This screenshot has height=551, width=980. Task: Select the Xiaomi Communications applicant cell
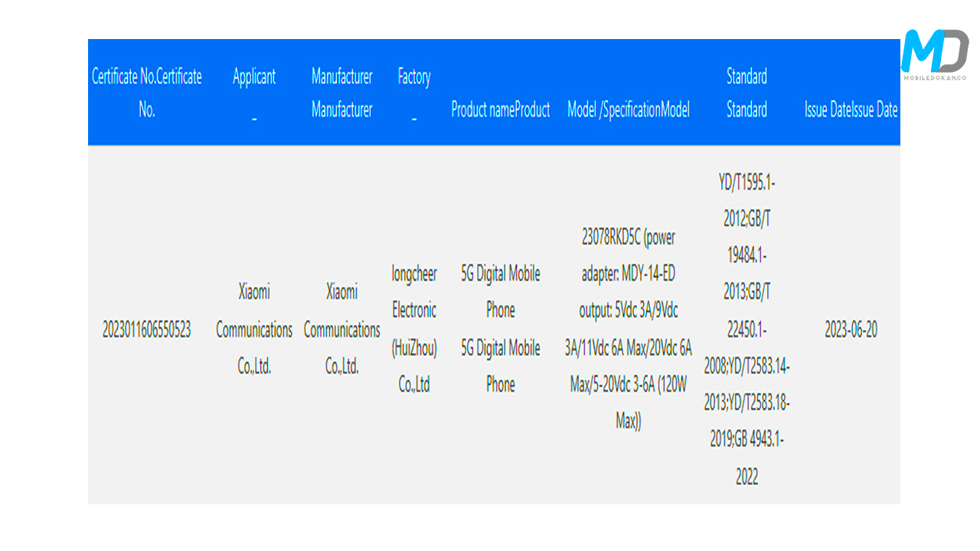point(254,330)
